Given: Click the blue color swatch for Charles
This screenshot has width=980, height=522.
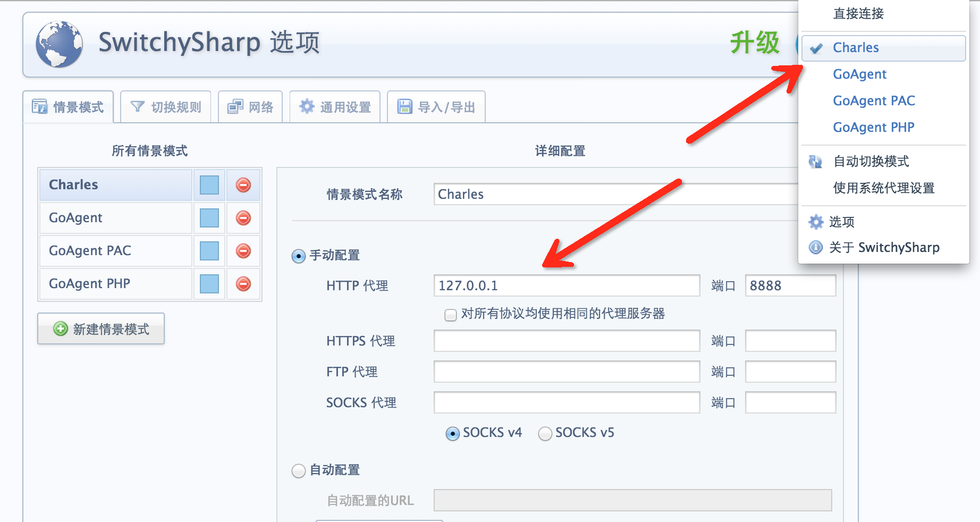Looking at the screenshot, I should (x=209, y=185).
